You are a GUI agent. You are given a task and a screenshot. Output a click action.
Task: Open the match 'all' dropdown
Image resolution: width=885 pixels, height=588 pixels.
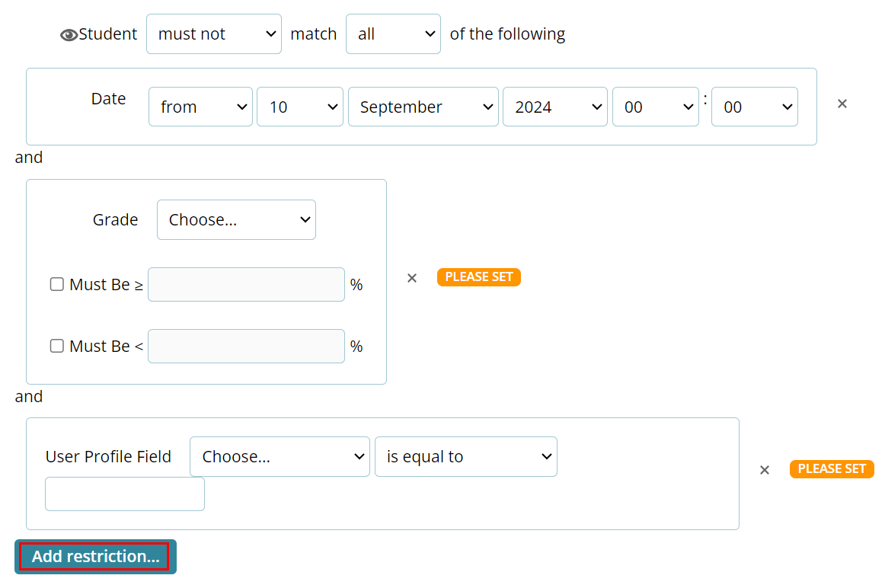click(393, 34)
